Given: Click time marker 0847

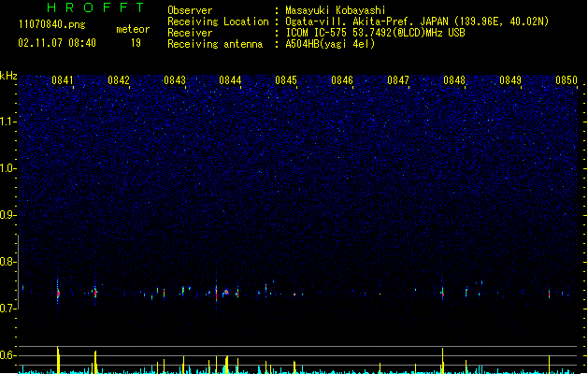Looking at the screenshot, I should (398, 80).
